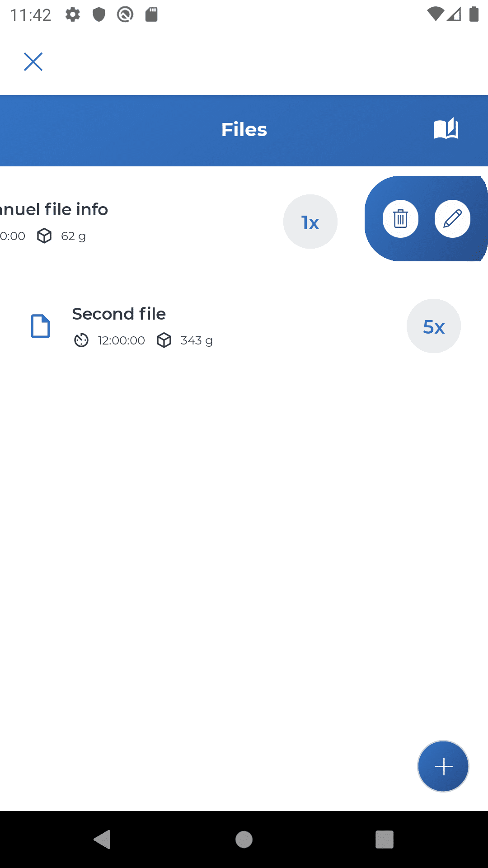Tap the 12:00:00 duration label
This screenshot has height=868, width=488.
pyautogui.click(x=122, y=340)
